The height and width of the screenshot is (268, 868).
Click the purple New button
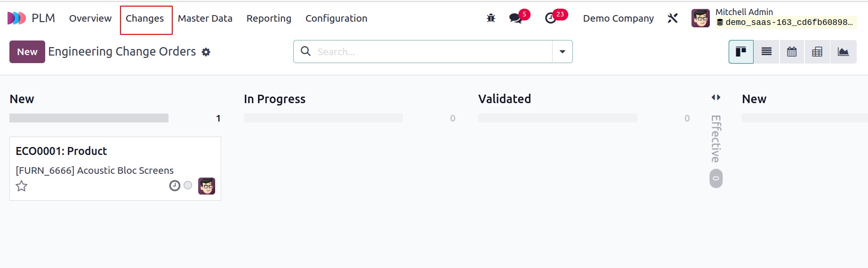click(x=27, y=52)
